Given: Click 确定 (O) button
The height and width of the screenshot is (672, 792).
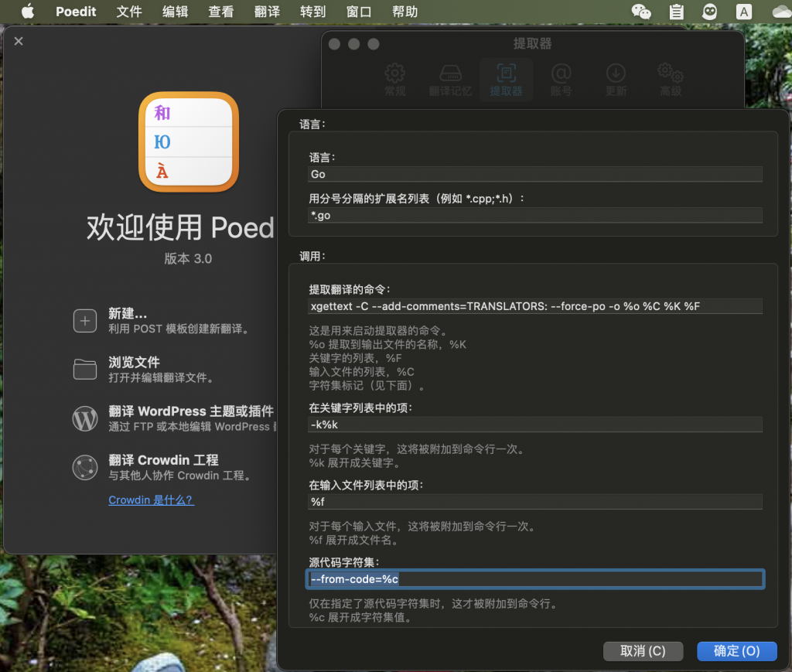Looking at the screenshot, I should coord(736,651).
